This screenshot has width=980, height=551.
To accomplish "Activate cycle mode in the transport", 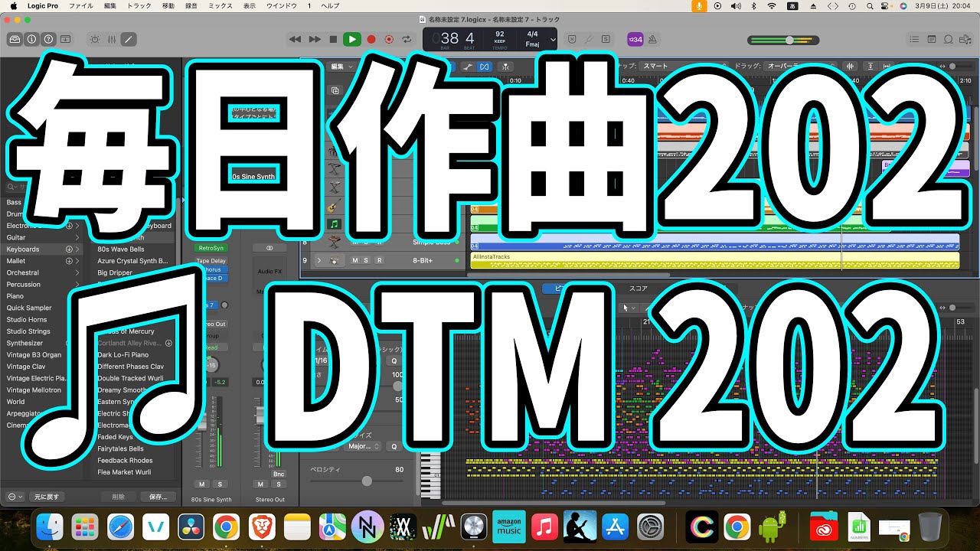I will tap(406, 39).
